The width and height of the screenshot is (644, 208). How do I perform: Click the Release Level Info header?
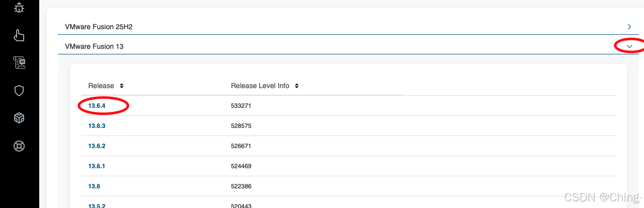260,86
